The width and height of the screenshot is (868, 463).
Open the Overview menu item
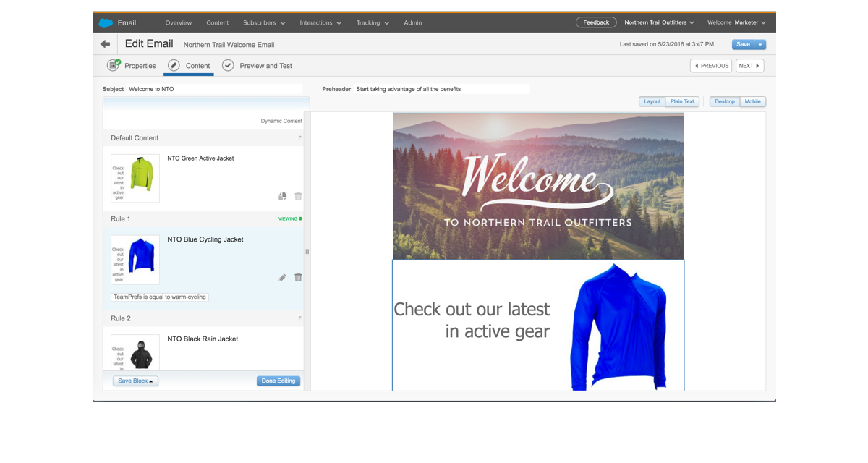178,22
